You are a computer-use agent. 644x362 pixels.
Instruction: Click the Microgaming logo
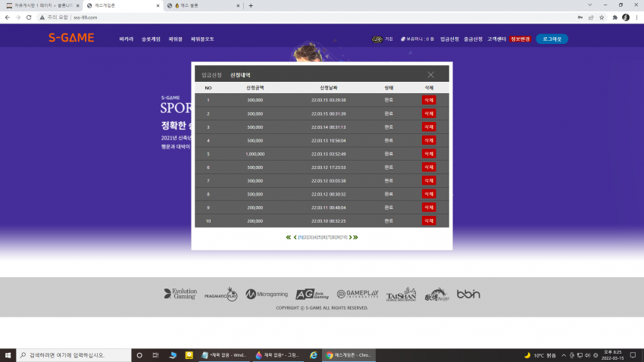267,294
